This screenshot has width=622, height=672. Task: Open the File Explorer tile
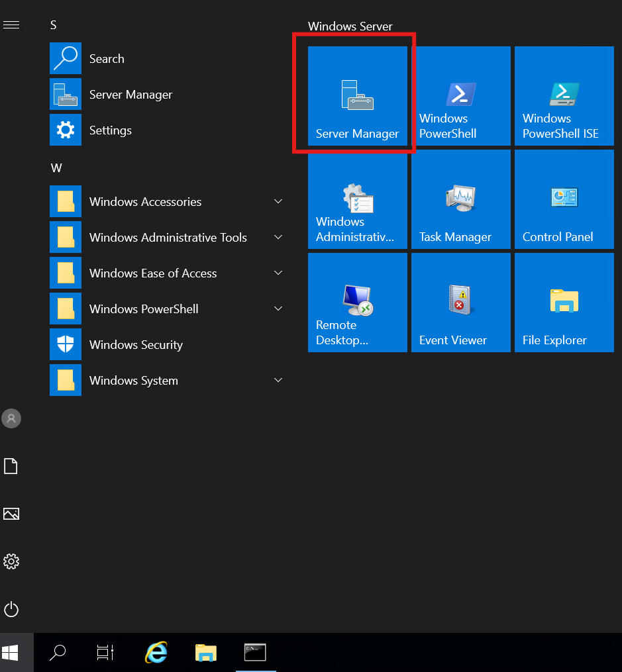point(564,303)
